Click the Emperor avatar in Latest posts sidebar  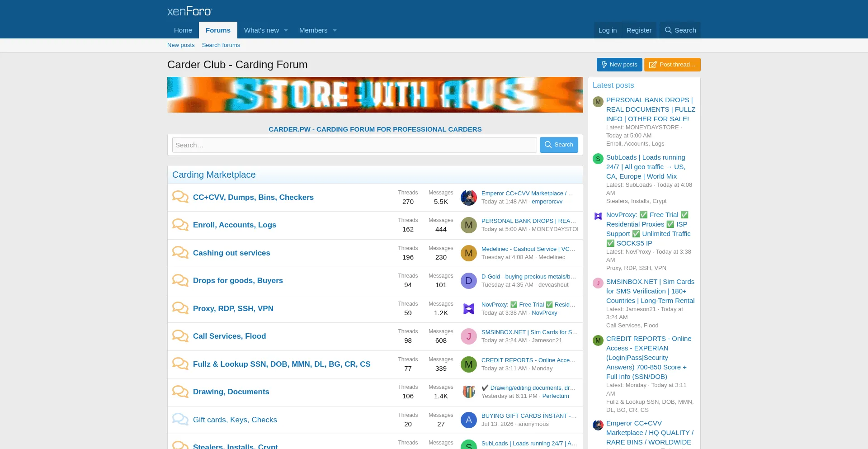click(598, 425)
